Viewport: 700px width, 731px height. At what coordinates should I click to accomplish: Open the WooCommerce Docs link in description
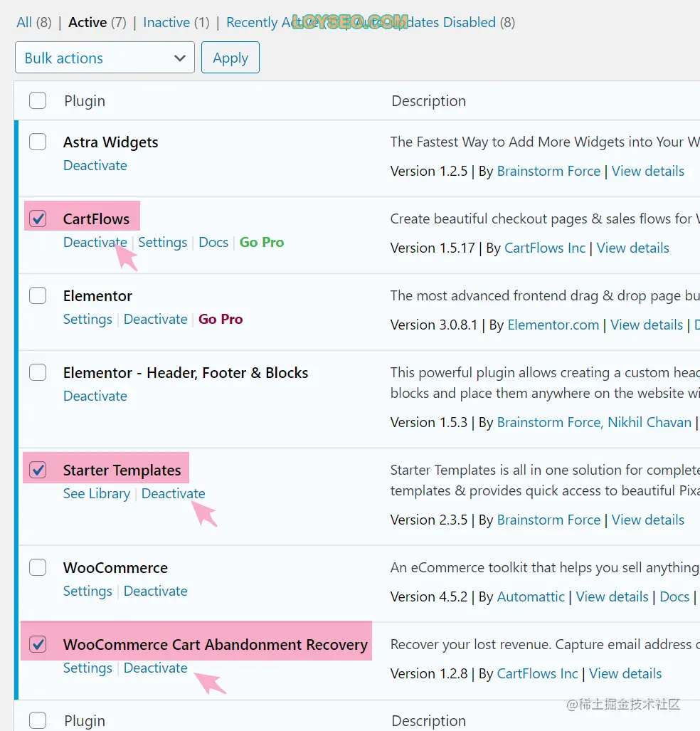tap(674, 596)
